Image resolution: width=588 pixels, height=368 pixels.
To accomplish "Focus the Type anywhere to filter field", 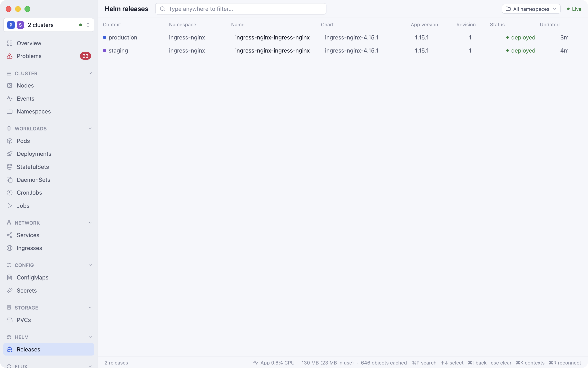I will (x=241, y=9).
